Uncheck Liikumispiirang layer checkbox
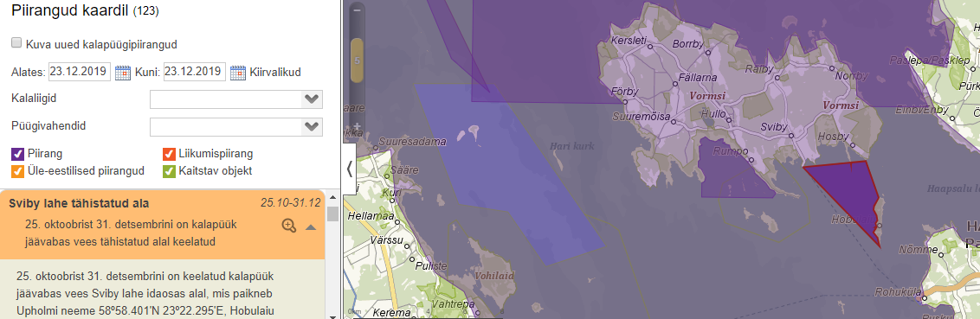 169,154
